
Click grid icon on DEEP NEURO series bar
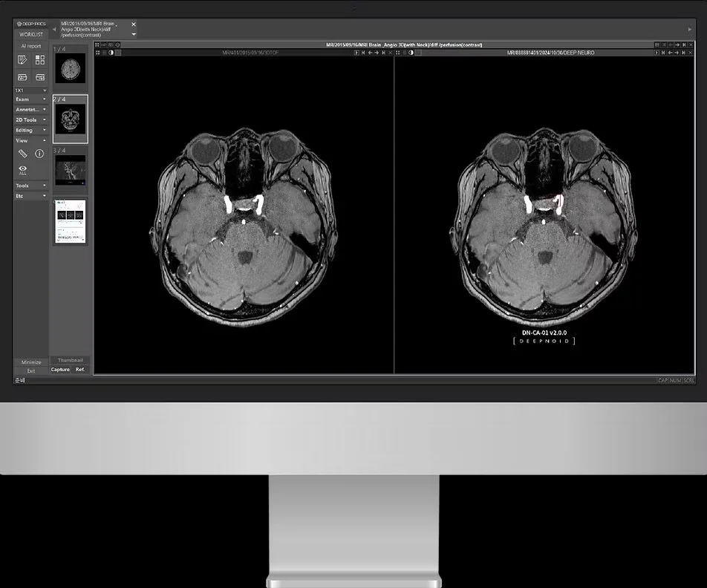(x=398, y=53)
